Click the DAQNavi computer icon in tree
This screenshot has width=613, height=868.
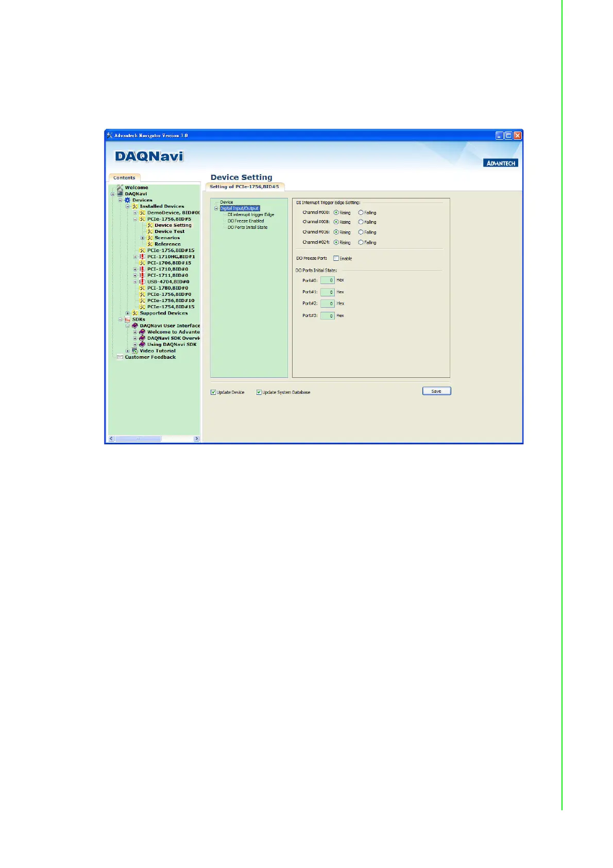coord(120,194)
